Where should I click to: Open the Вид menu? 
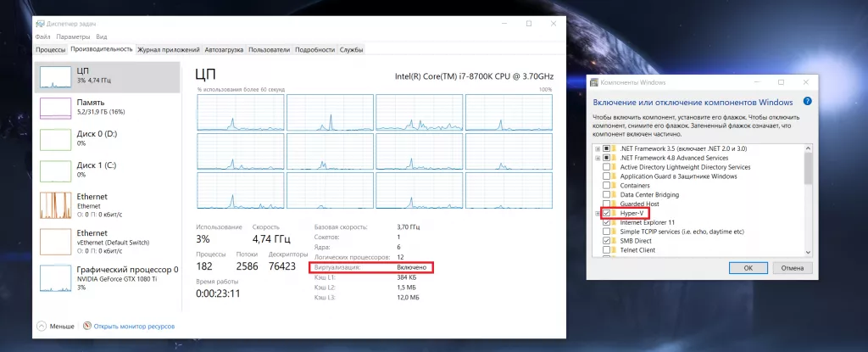tap(102, 36)
